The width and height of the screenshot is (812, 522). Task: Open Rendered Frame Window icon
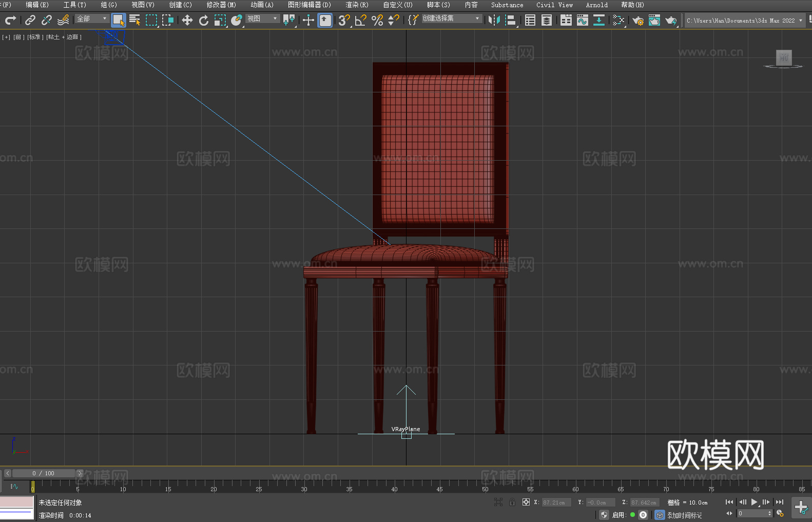pos(654,20)
